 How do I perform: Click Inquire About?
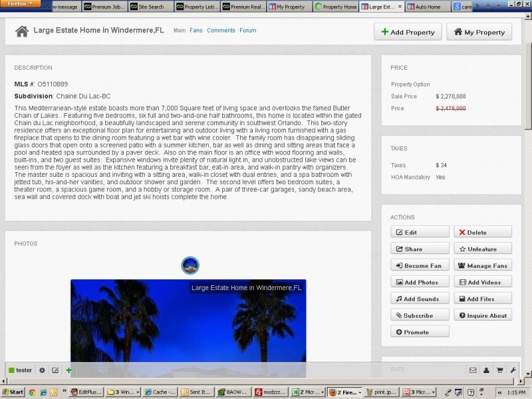tap(483, 315)
